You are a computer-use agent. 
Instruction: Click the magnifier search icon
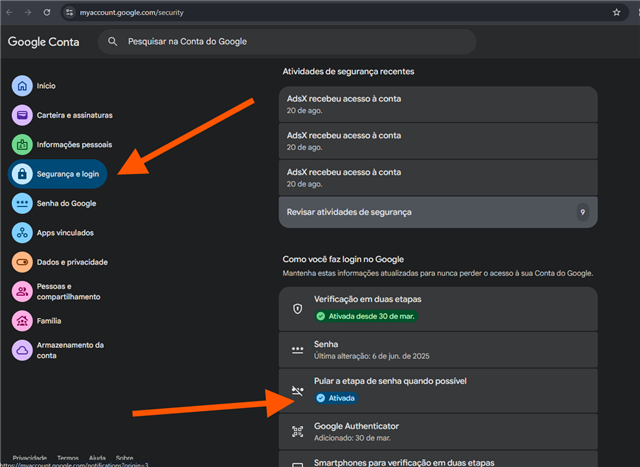(x=113, y=41)
